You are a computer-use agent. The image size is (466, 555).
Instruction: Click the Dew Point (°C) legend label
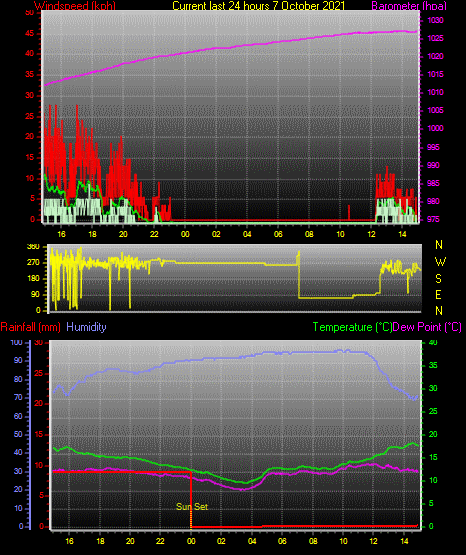(427, 327)
